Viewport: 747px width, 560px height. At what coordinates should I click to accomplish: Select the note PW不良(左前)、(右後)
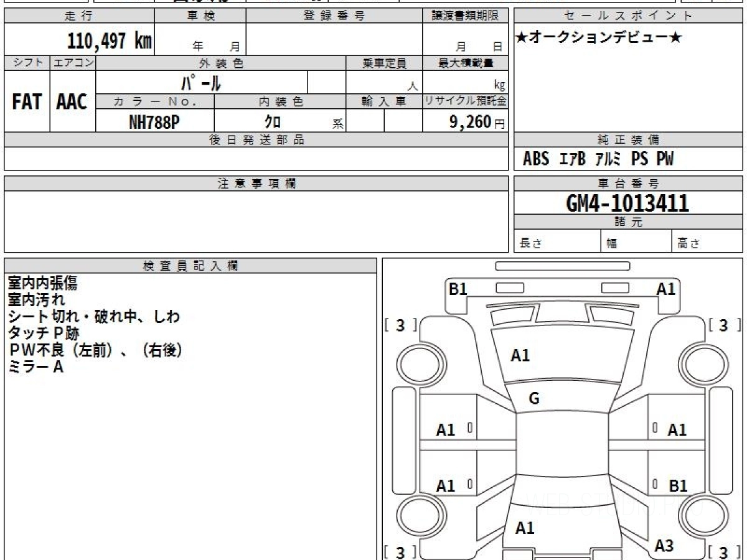pos(95,350)
